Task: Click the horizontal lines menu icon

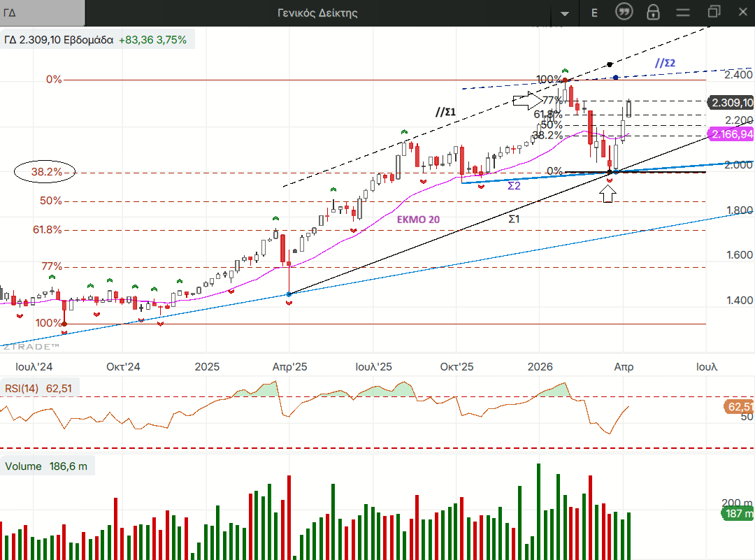Action: click(x=683, y=13)
